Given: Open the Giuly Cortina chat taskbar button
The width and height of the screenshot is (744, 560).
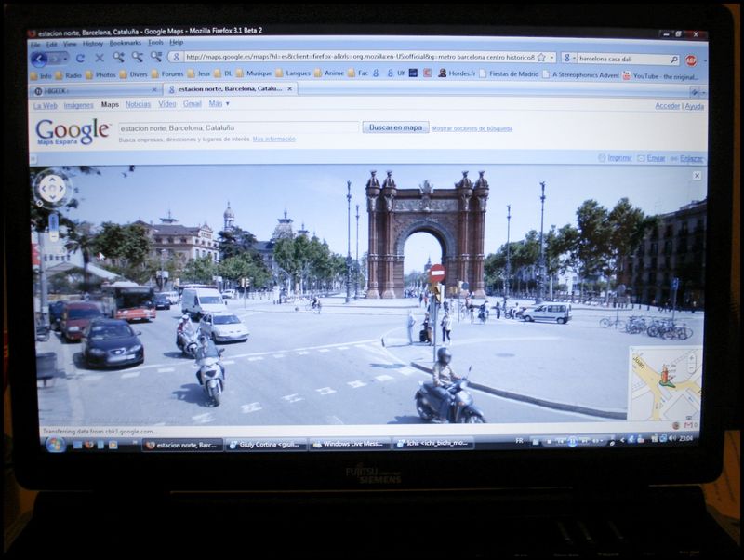Looking at the screenshot, I should (266, 445).
